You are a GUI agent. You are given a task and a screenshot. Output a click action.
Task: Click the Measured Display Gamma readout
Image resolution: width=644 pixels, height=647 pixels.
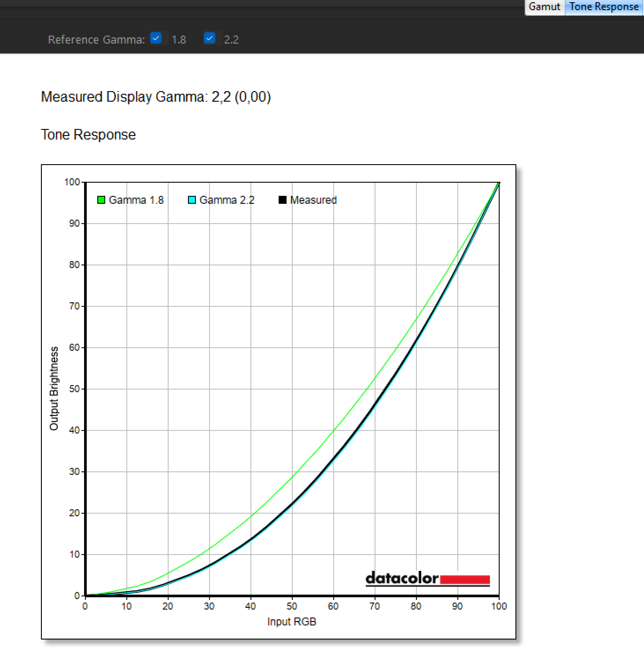tap(156, 97)
